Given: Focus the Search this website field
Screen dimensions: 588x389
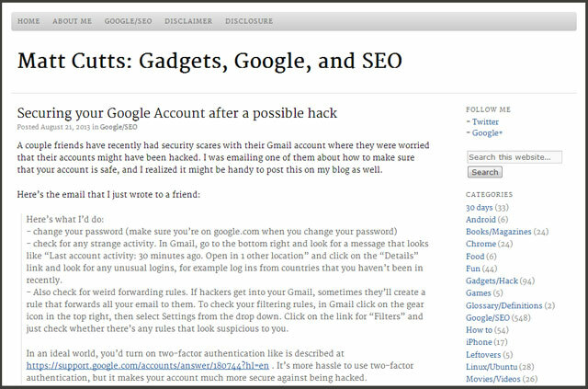Looking at the screenshot, I should (514, 157).
